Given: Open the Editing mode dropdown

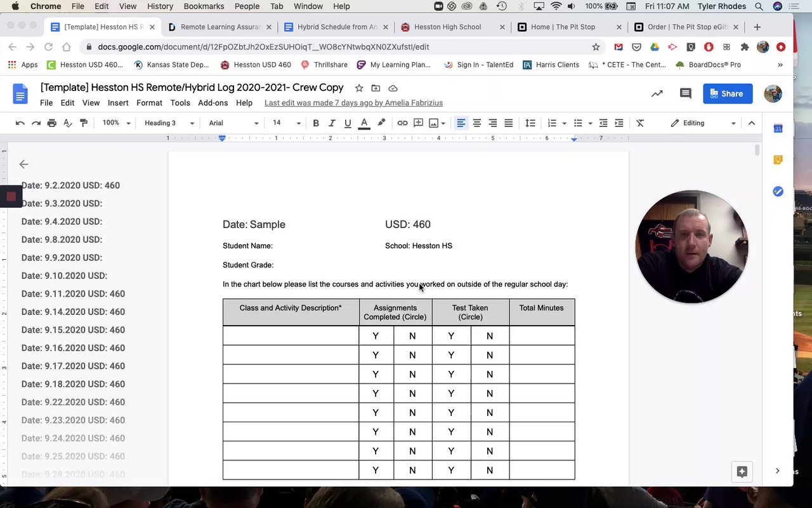Looking at the screenshot, I should point(703,123).
